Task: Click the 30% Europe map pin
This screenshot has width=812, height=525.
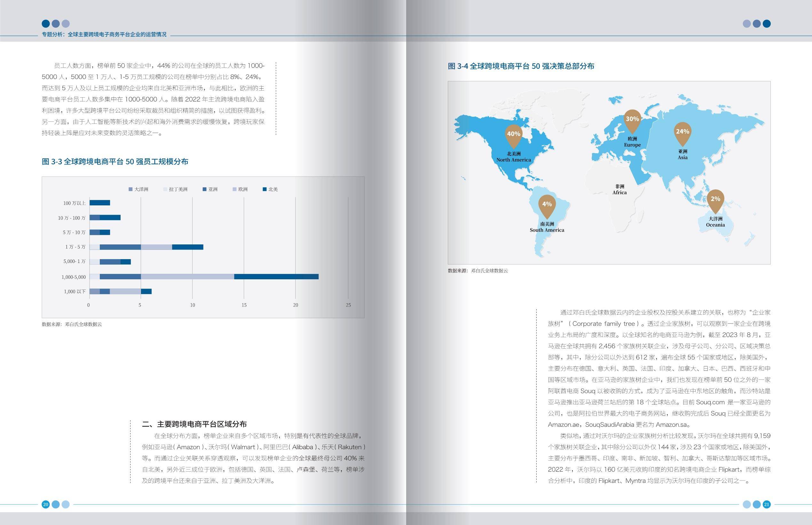Action: (632, 121)
